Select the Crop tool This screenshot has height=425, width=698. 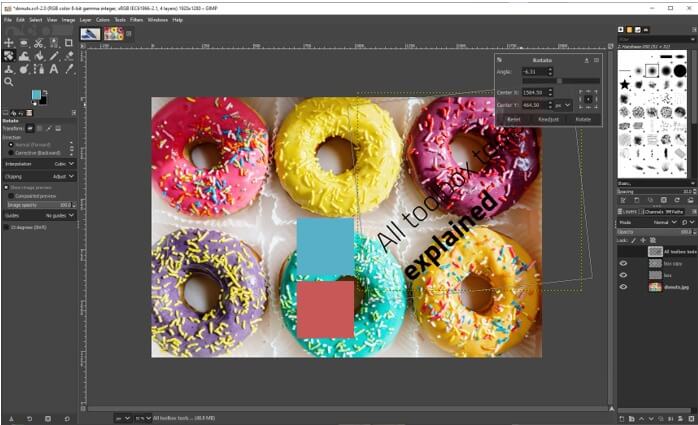click(x=69, y=43)
